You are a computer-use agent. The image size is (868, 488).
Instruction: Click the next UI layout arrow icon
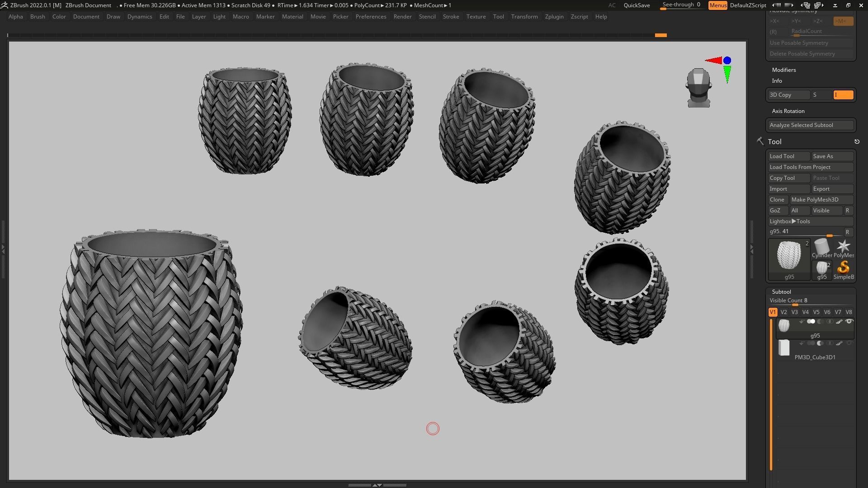[819, 5]
